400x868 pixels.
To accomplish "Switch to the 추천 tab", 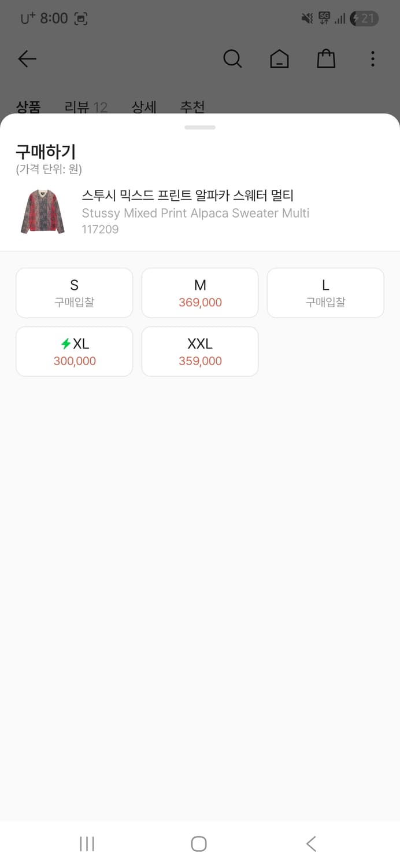I will (192, 107).
